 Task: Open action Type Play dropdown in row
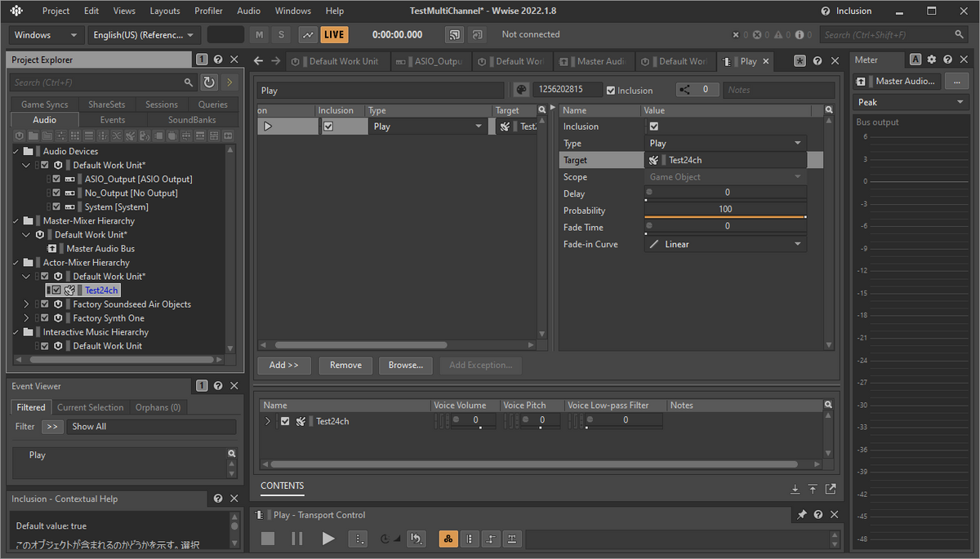pos(428,126)
